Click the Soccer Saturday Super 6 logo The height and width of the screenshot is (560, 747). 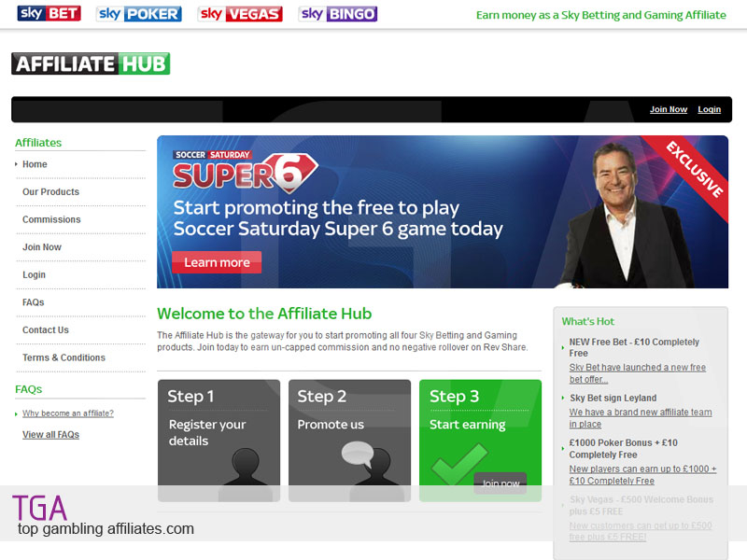click(x=245, y=172)
